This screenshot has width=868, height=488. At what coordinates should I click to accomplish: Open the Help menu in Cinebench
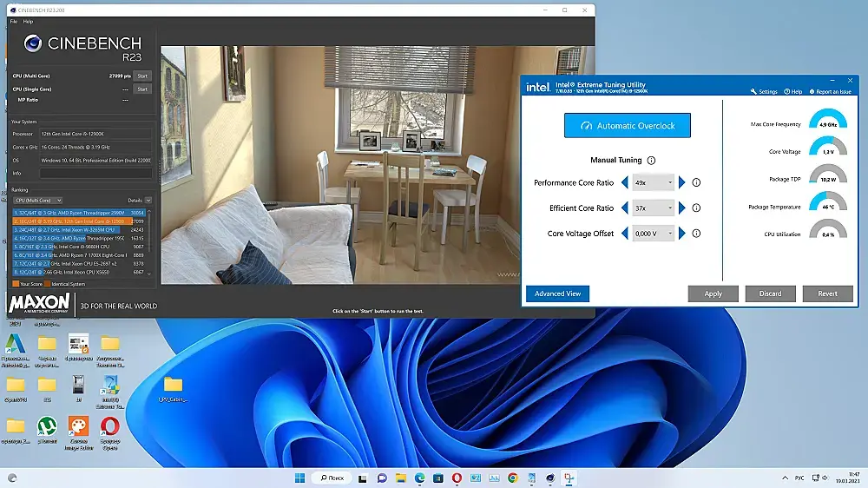pos(29,22)
